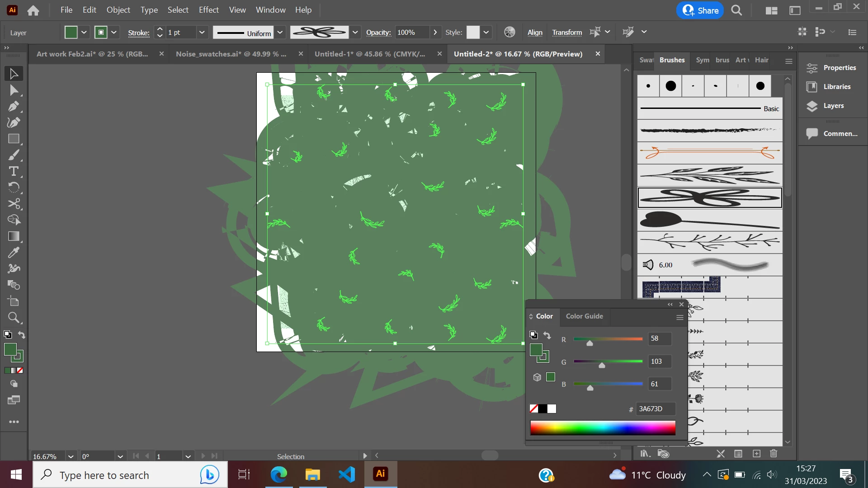Select the Zoom tool
Screen dimensions: 868x488
14,318
